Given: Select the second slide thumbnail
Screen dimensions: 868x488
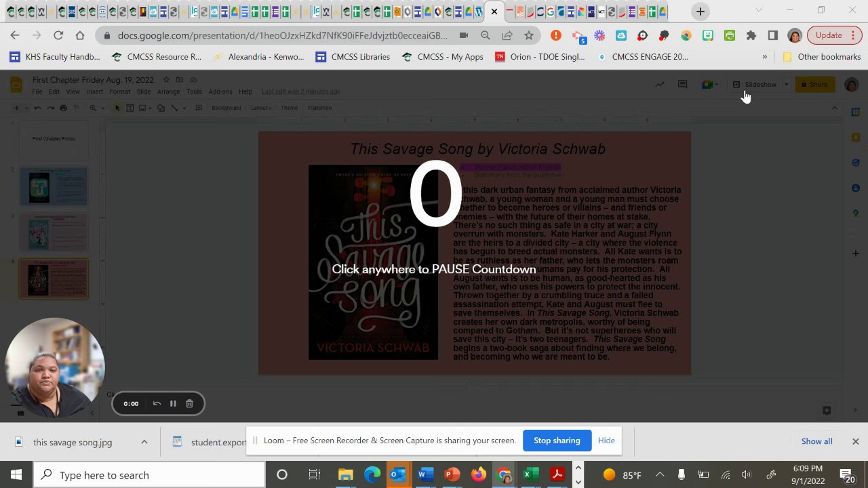Looking at the screenshot, I should tap(54, 186).
